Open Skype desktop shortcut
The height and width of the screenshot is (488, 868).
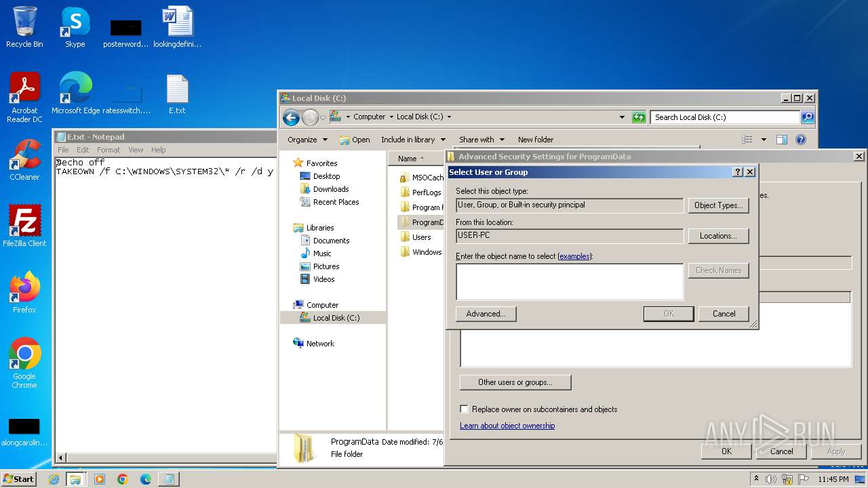75,27
